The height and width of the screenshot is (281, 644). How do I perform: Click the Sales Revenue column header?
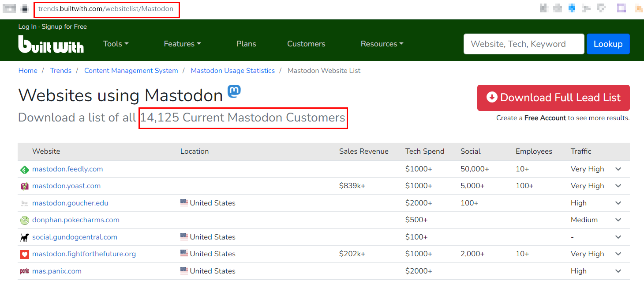pyautogui.click(x=364, y=152)
